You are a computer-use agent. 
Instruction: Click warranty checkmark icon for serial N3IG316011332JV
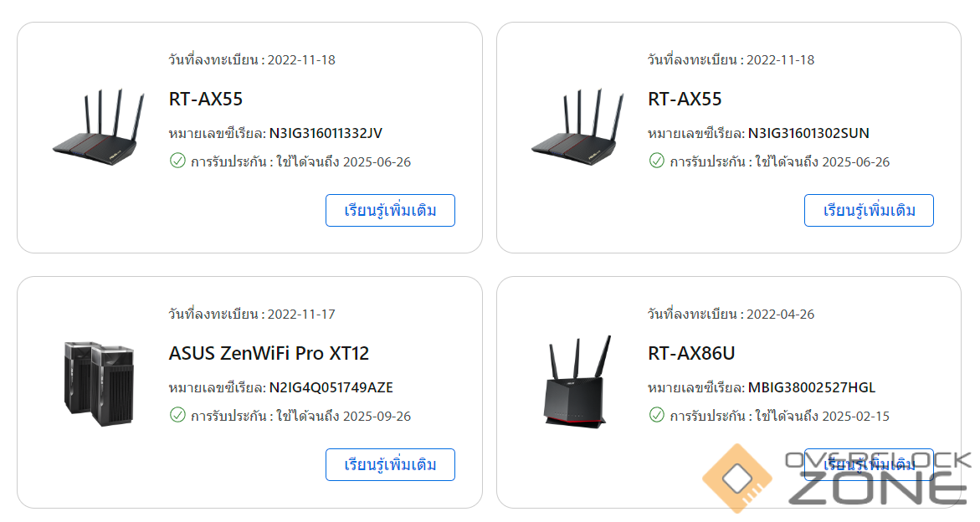pyautogui.click(x=177, y=161)
